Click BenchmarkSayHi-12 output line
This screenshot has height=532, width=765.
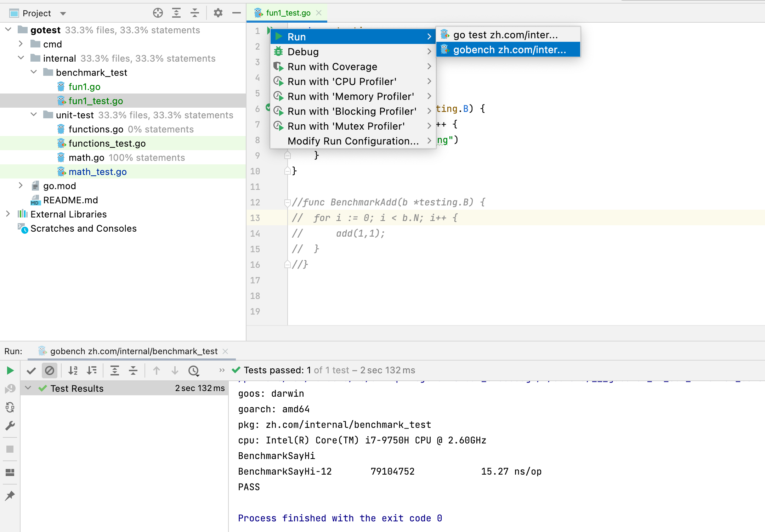click(390, 471)
